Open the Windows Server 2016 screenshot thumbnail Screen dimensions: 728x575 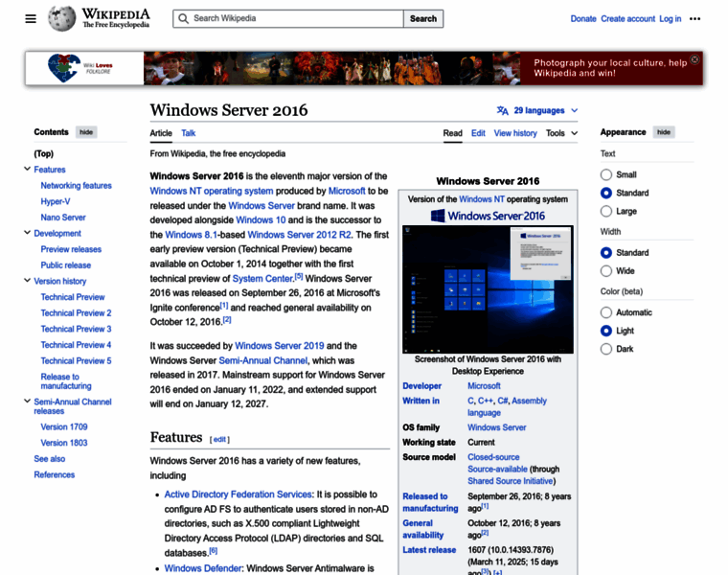488,289
